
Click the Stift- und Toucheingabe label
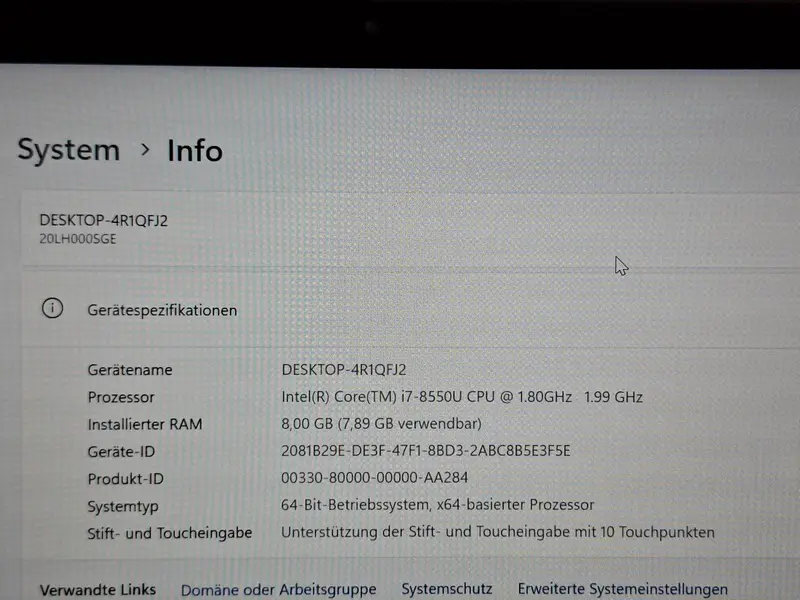pos(170,533)
